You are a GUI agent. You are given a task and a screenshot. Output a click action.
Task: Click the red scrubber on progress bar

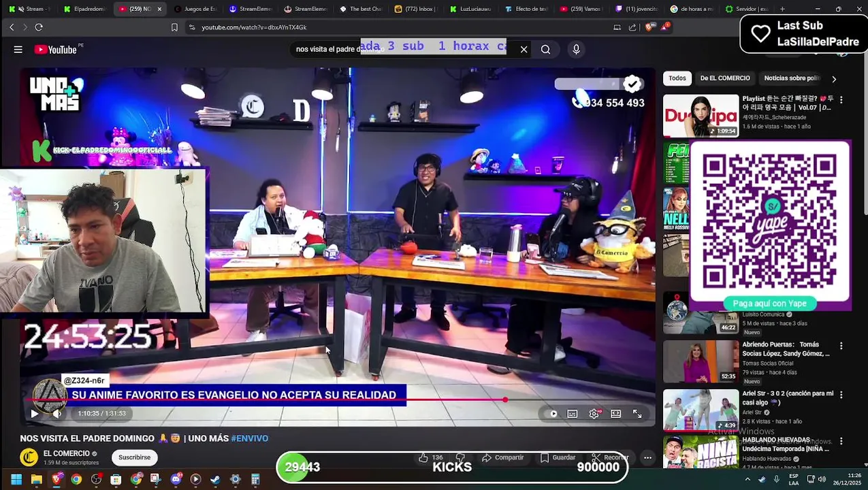pos(505,399)
